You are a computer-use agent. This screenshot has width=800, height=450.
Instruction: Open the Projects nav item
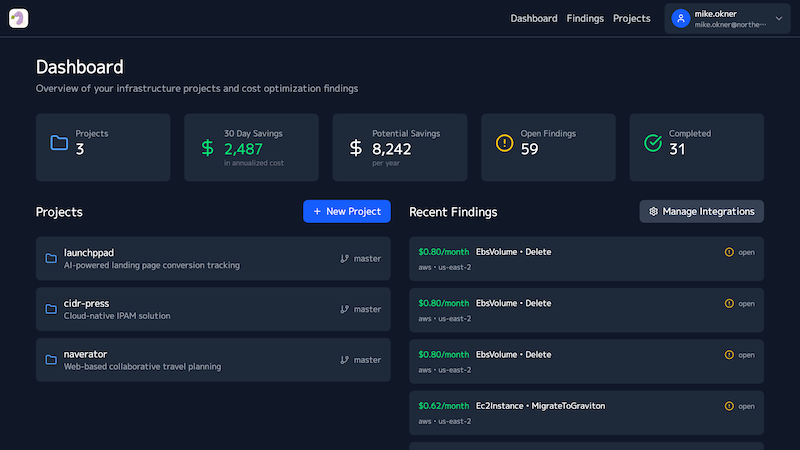pyautogui.click(x=631, y=18)
